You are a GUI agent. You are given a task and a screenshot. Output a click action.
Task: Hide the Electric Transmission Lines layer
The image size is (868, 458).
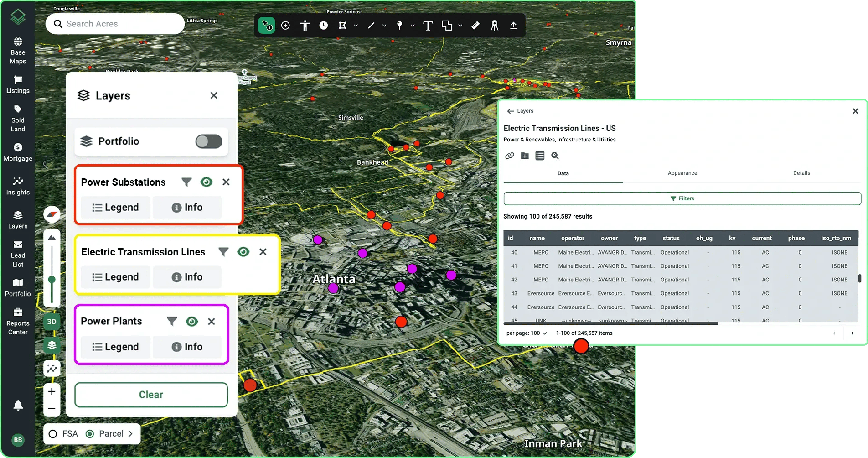click(x=243, y=252)
